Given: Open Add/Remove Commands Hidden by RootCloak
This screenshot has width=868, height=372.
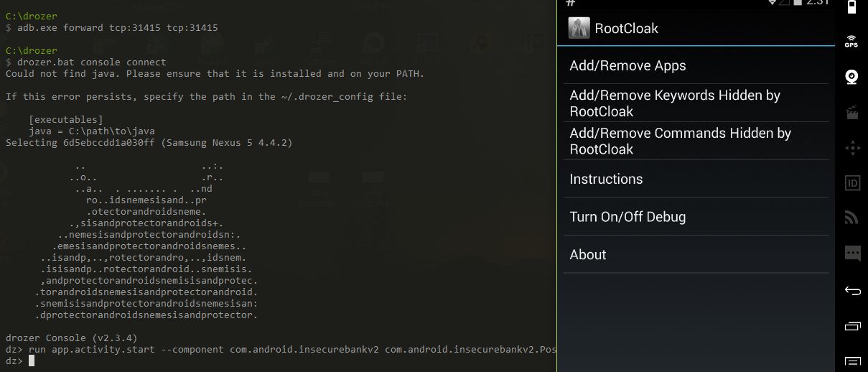Looking at the screenshot, I should 679,141.
